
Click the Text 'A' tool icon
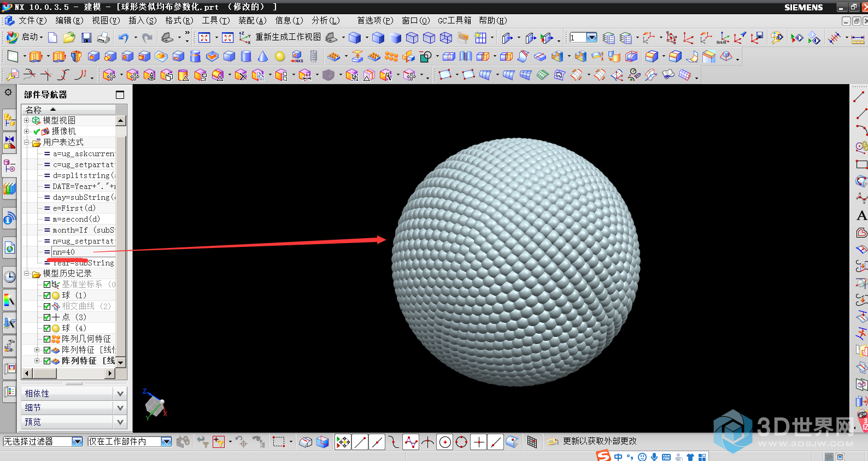tap(861, 215)
